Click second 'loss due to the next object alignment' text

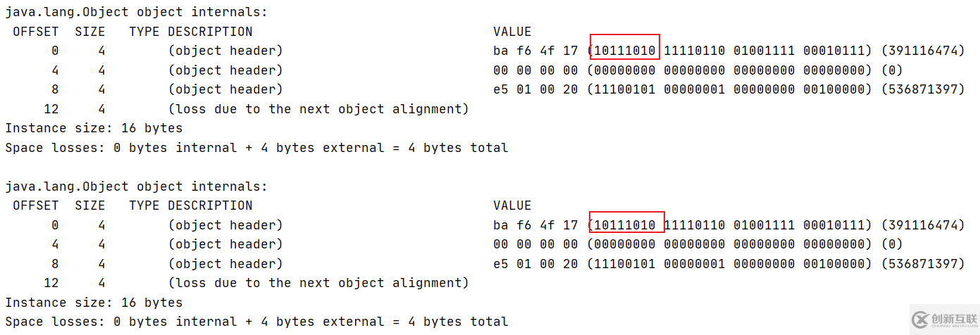318,283
